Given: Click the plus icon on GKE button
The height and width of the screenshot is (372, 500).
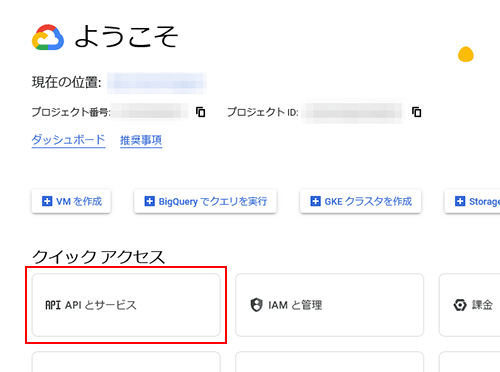Looking at the screenshot, I should pyautogui.click(x=315, y=201).
